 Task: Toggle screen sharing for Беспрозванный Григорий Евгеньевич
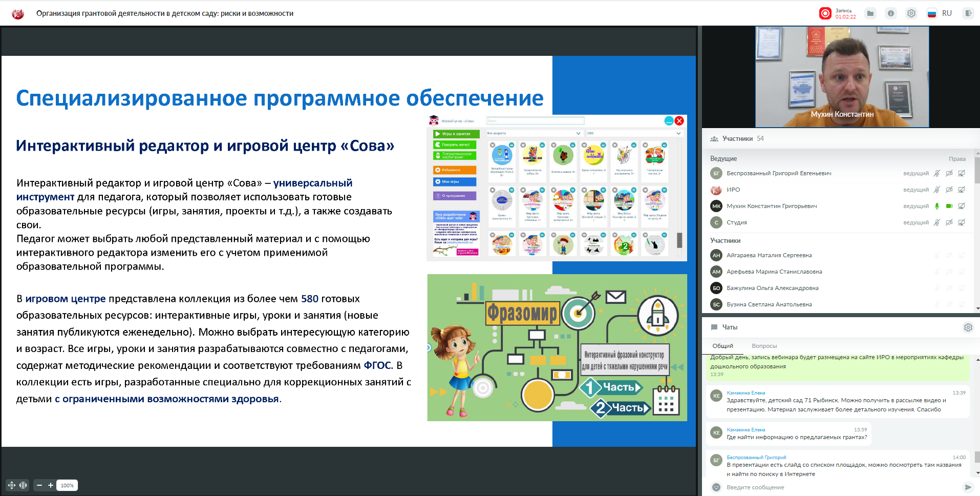pyautogui.click(x=961, y=173)
